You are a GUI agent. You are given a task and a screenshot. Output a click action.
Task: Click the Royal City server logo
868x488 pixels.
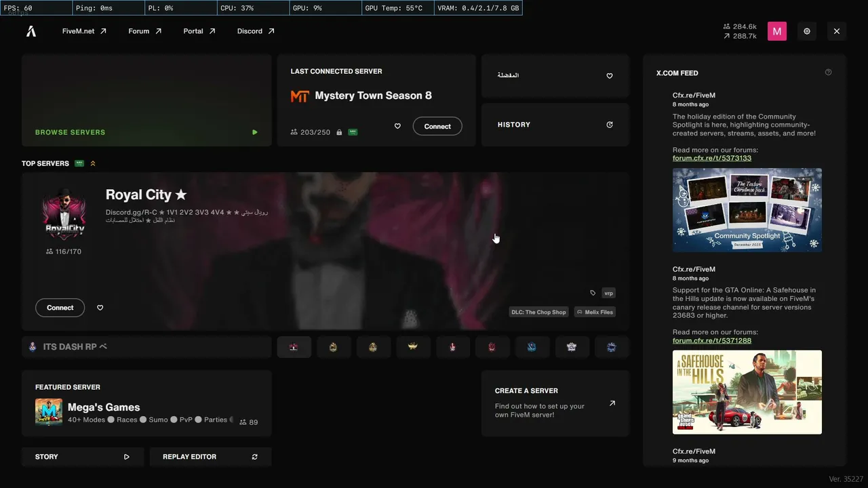64,214
